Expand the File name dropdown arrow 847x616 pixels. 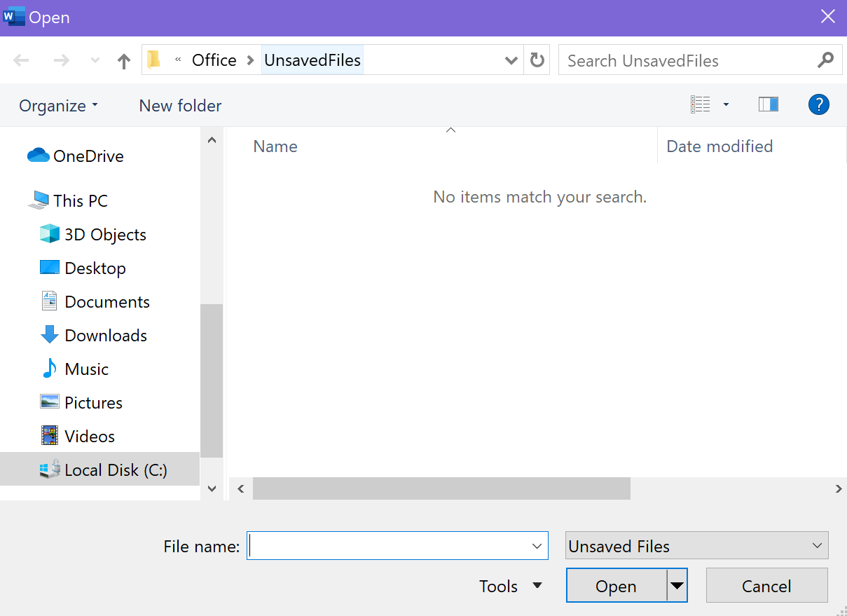click(x=537, y=547)
